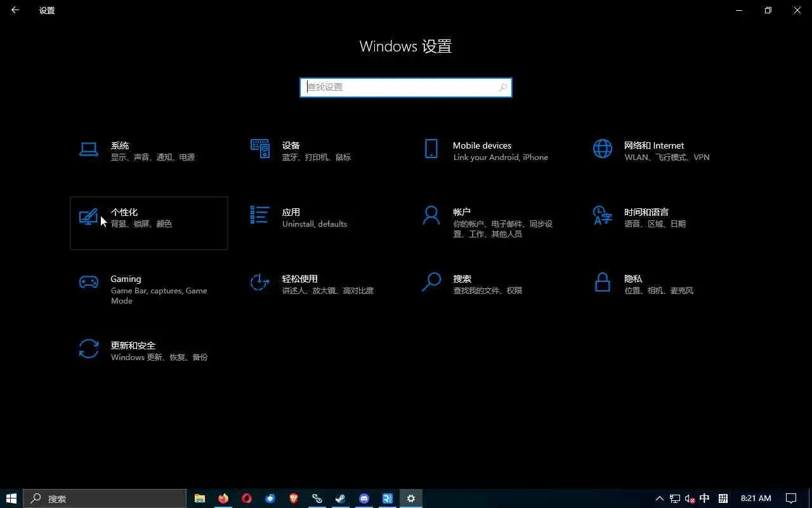Click the magnifier icon in settings search box
This screenshot has height=508, width=812.
click(x=503, y=88)
